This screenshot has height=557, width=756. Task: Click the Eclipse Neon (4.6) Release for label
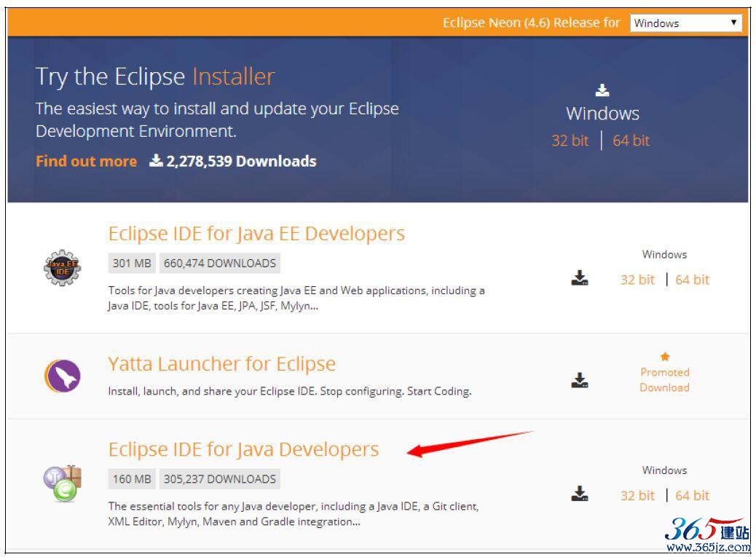pos(532,23)
